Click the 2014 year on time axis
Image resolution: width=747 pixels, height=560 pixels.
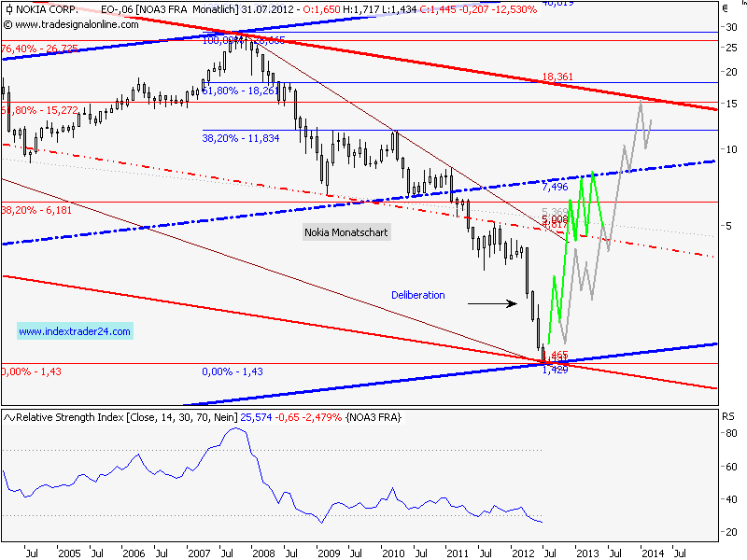click(653, 553)
